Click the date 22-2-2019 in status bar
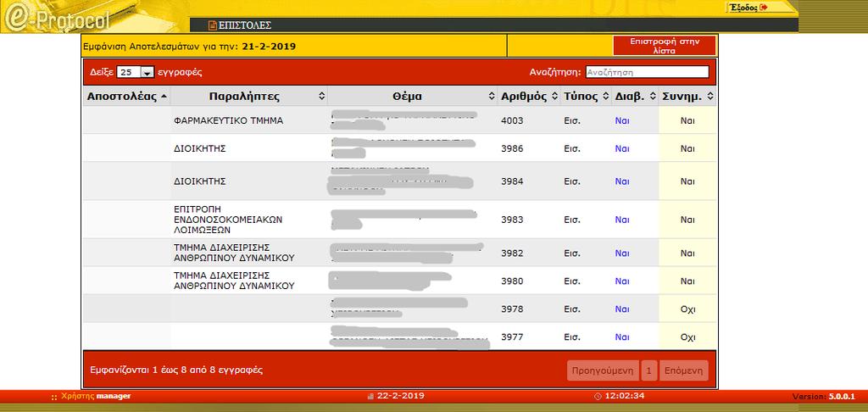 (x=400, y=396)
